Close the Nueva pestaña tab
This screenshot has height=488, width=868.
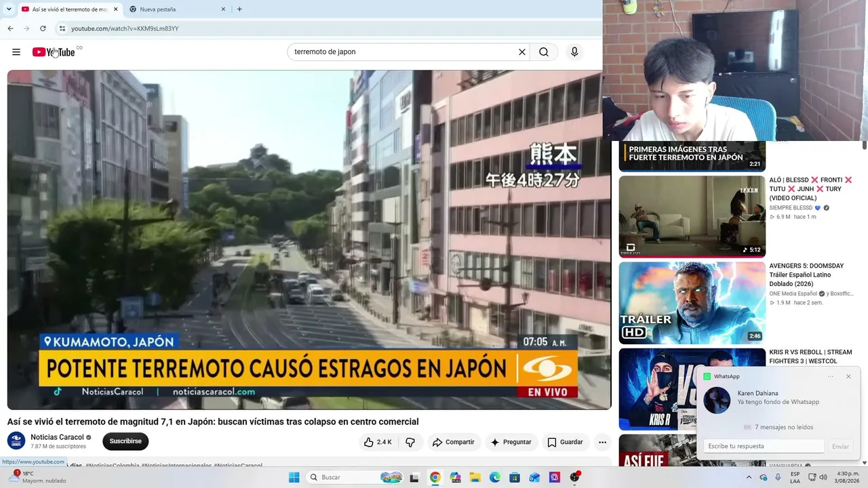pos(223,9)
